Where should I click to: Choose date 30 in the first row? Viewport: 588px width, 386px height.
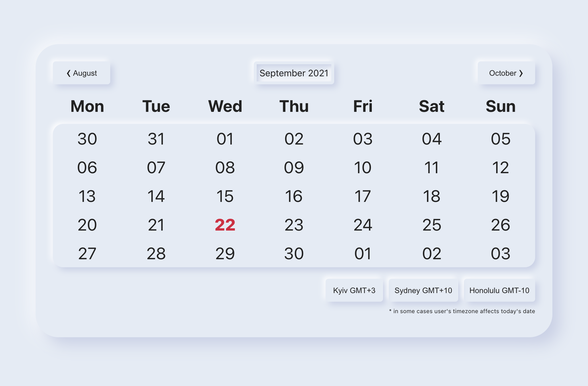tap(87, 139)
